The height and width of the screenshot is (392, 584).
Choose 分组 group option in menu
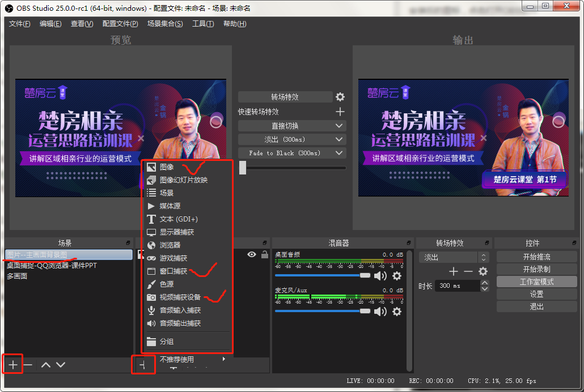[x=188, y=342]
